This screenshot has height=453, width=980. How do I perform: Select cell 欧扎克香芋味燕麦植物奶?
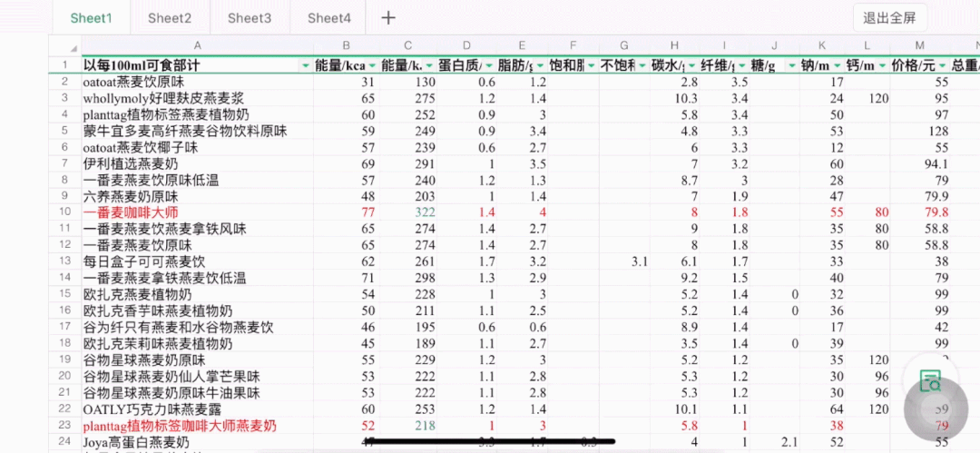pos(197,310)
